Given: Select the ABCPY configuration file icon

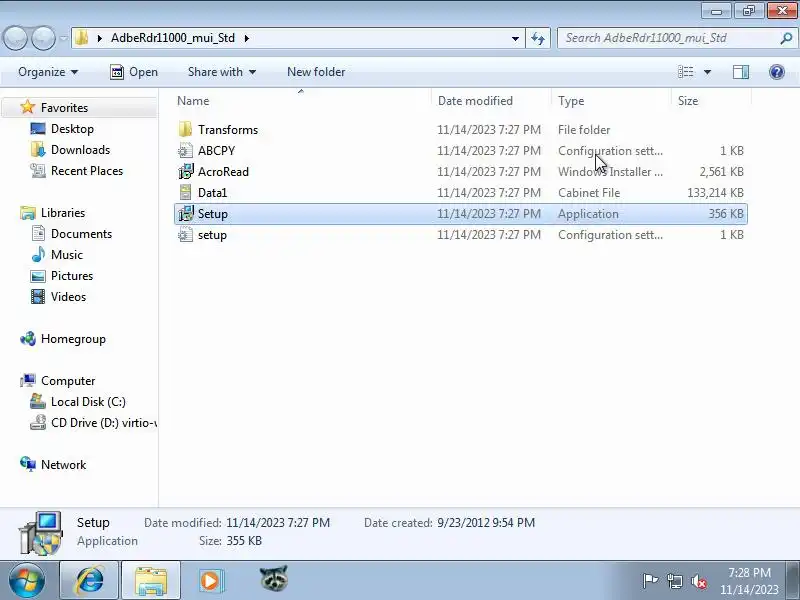Looking at the screenshot, I should pos(185,151).
